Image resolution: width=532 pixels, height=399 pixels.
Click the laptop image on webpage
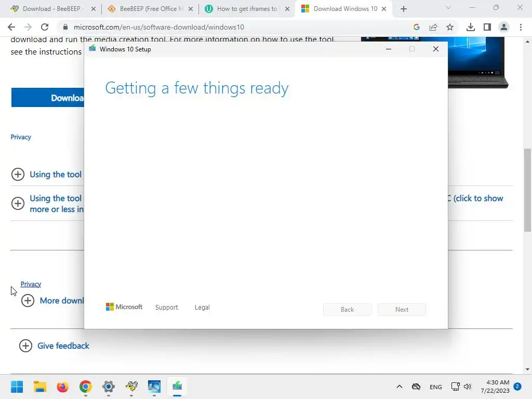478,63
